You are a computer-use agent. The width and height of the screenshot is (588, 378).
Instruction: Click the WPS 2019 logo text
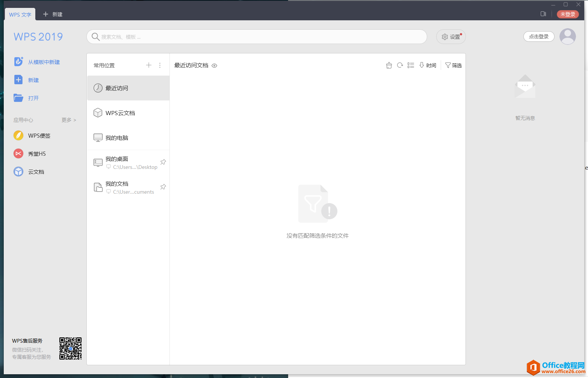[x=38, y=37]
